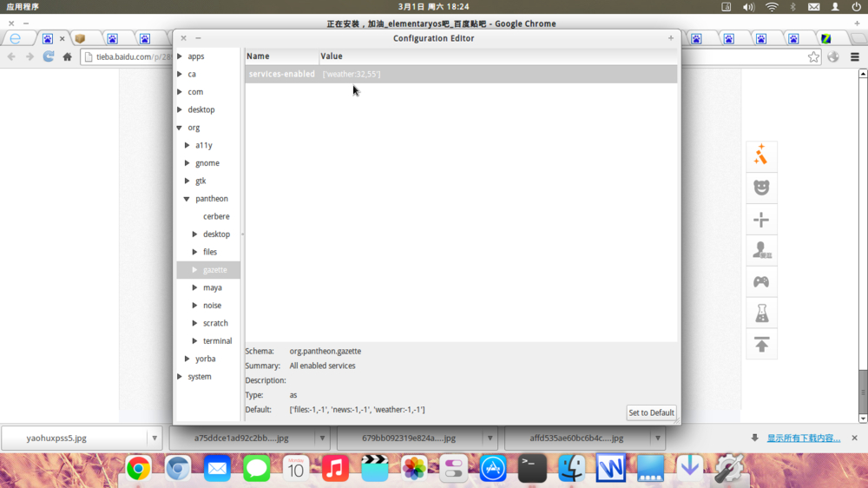Open the purple download arrow app in dock

[x=690, y=469]
